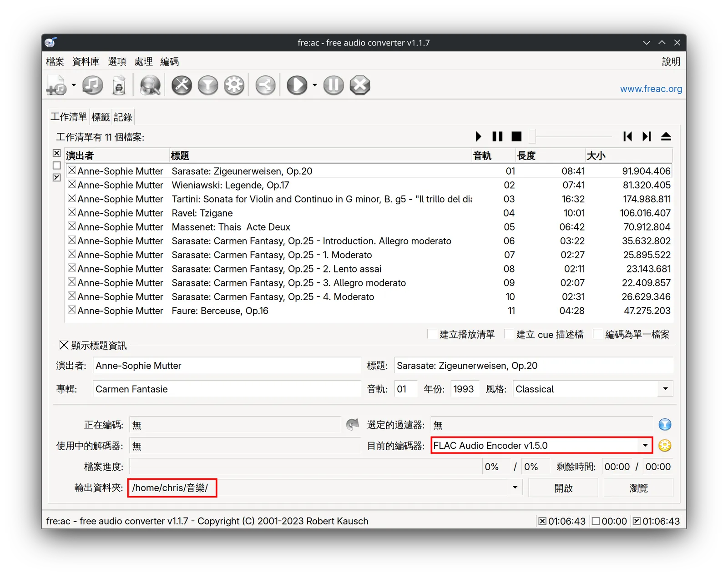Screen dimensions: 728x578
Task: Expand the add files dropdown arrow
Action: pos(74,85)
